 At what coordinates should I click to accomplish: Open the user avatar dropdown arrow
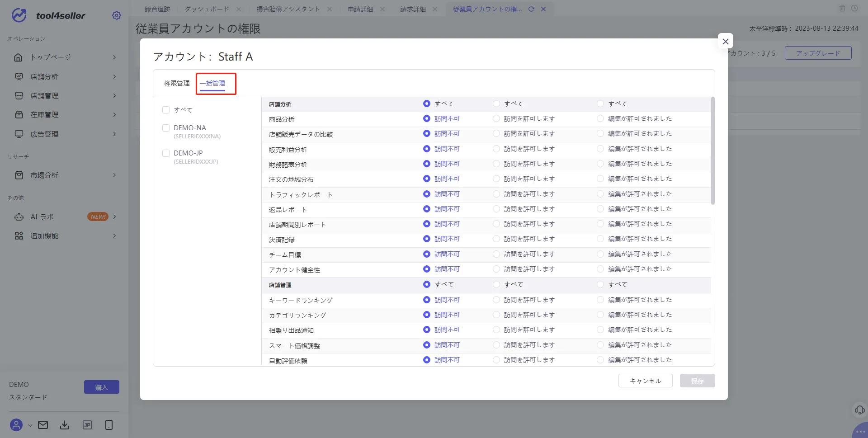tap(30, 425)
